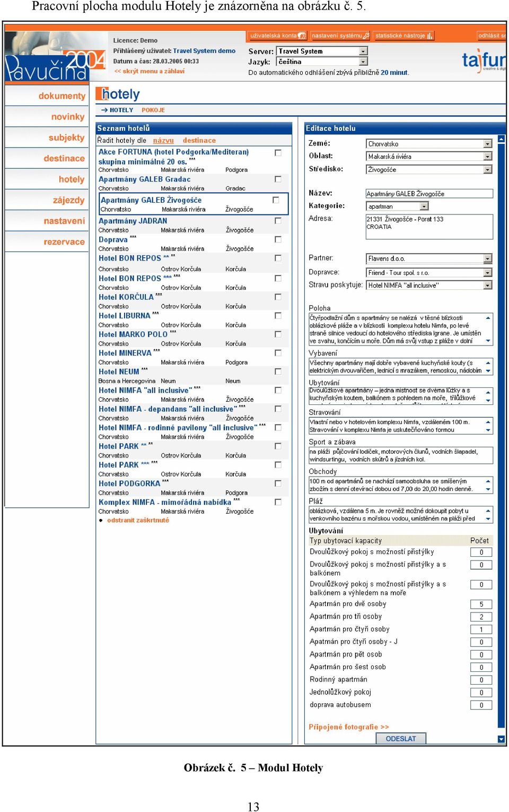Image resolution: width=509 pixels, height=812 pixels.
Task: Click scroll up arrow of editor scrollbar
Action: [x=501, y=139]
